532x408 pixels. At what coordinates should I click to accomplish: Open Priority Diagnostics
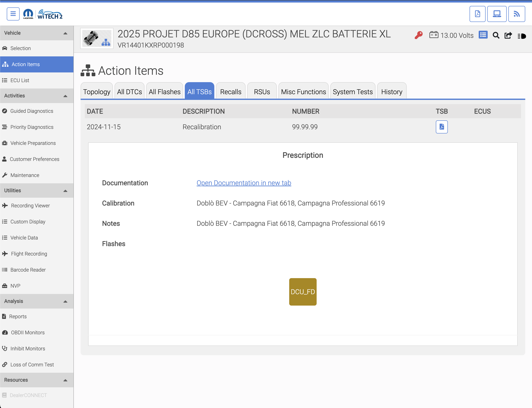click(x=37, y=127)
